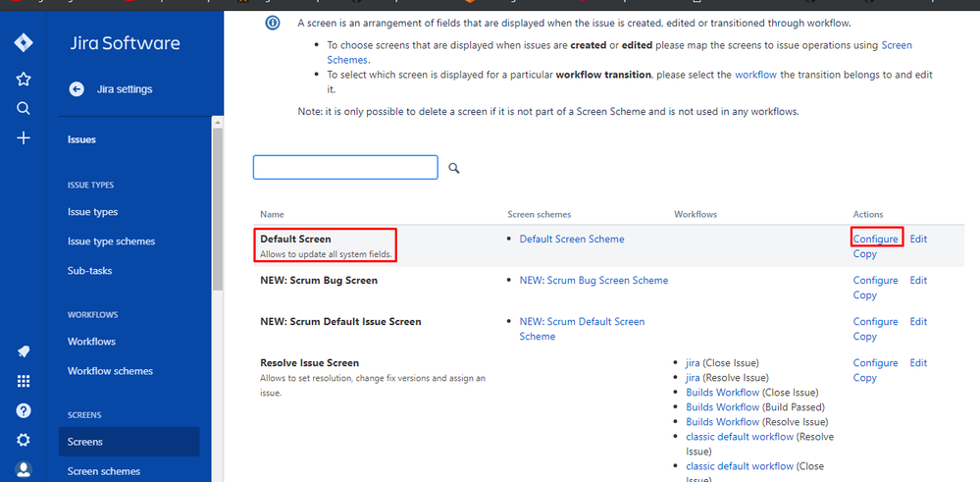Click the Default Screen name text
The height and width of the screenshot is (482, 980).
(295, 239)
